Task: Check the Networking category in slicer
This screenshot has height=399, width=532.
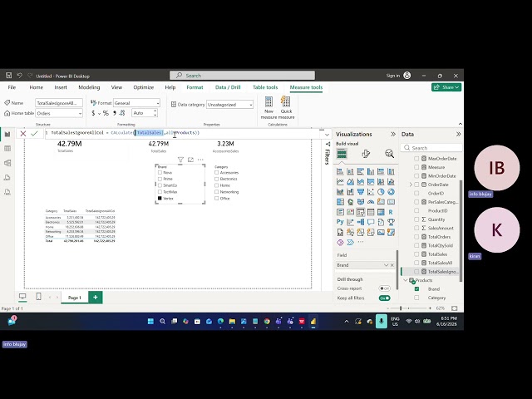Action: coord(216,192)
